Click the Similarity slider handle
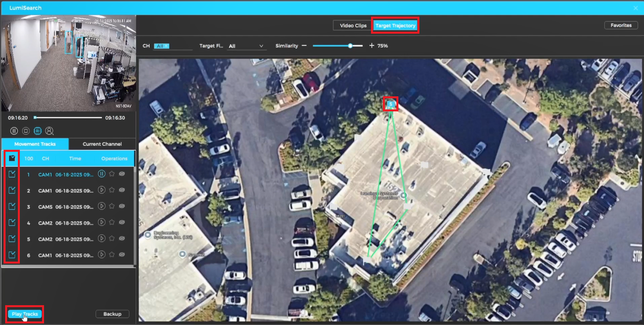Image resolution: width=644 pixels, height=325 pixels. tap(350, 46)
